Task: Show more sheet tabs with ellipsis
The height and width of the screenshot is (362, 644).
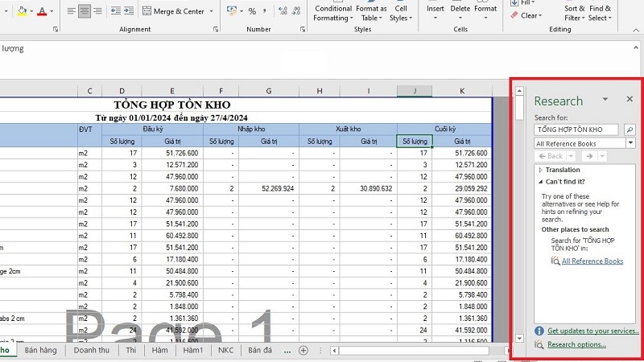Action: tap(287, 351)
